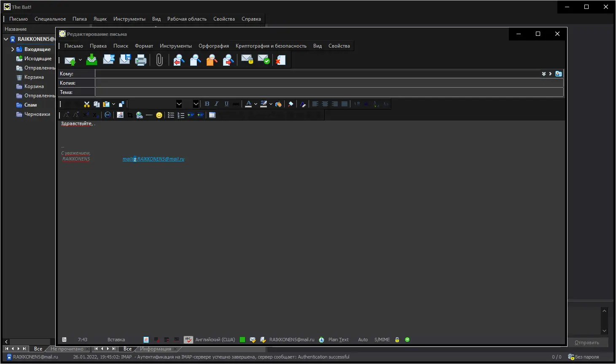Image resolution: width=616 pixels, height=364 pixels.
Task: Select the Спам folder
Action: [x=30, y=105]
